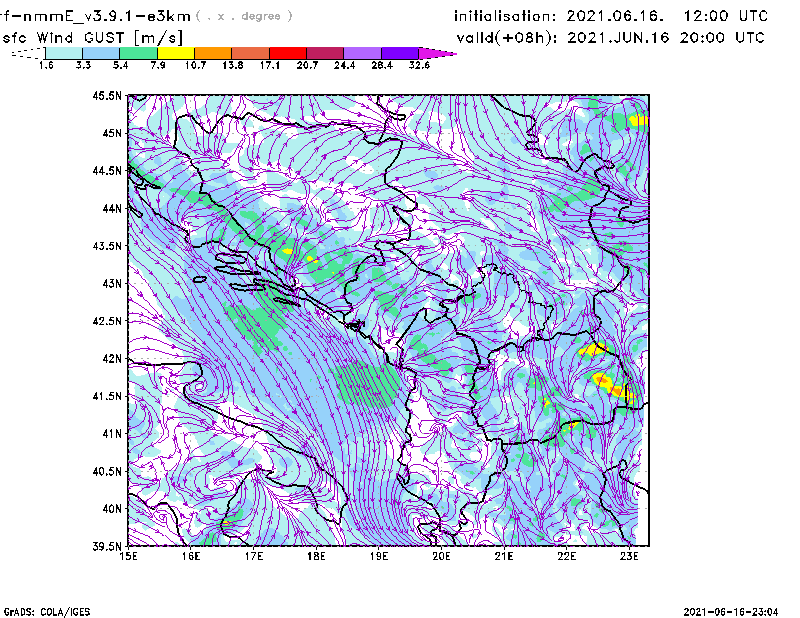Click the 44N latitude label
The height and width of the screenshot is (618, 800).
point(112,208)
